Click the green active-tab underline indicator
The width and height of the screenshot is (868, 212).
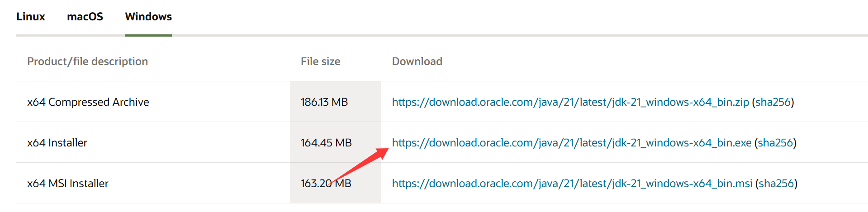click(148, 35)
